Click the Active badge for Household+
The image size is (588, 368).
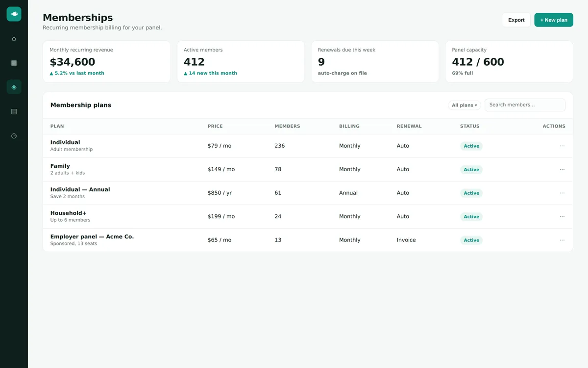[471, 216]
